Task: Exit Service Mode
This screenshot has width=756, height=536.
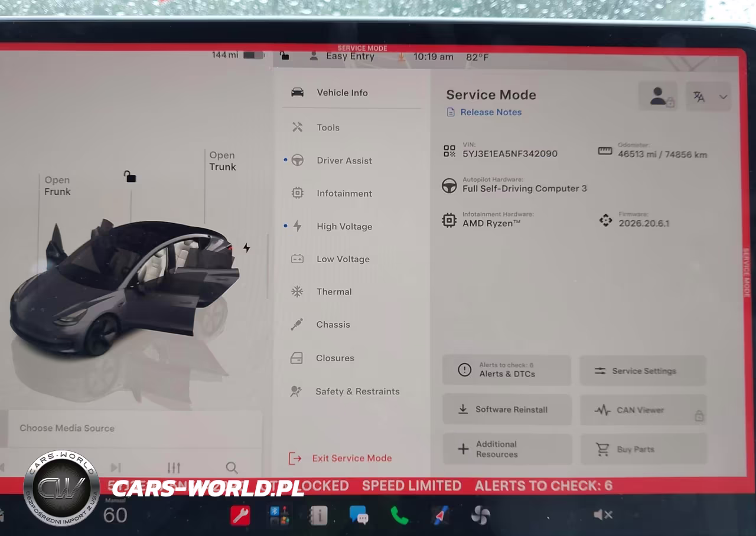Action: pos(340,458)
